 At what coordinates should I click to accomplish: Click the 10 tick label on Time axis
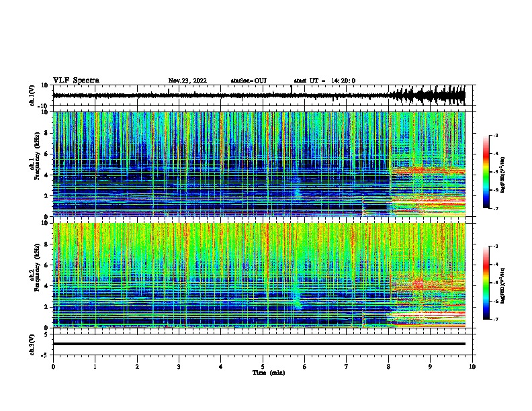pyautogui.click(x=472, y=367)
